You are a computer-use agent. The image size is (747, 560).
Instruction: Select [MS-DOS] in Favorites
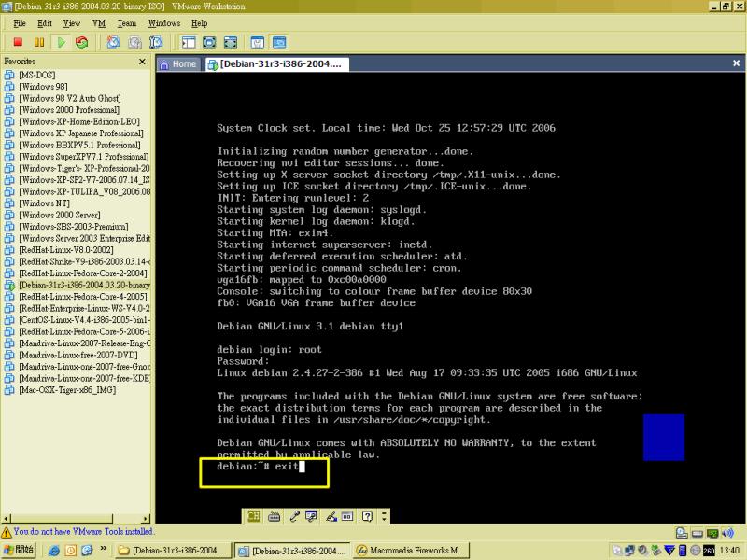(x=37, y=75)
